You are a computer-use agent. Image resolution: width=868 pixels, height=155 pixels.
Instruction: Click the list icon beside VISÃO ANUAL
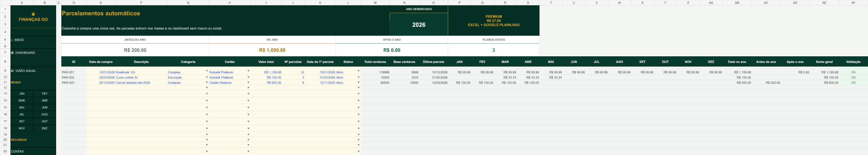(x=12, y=71)
